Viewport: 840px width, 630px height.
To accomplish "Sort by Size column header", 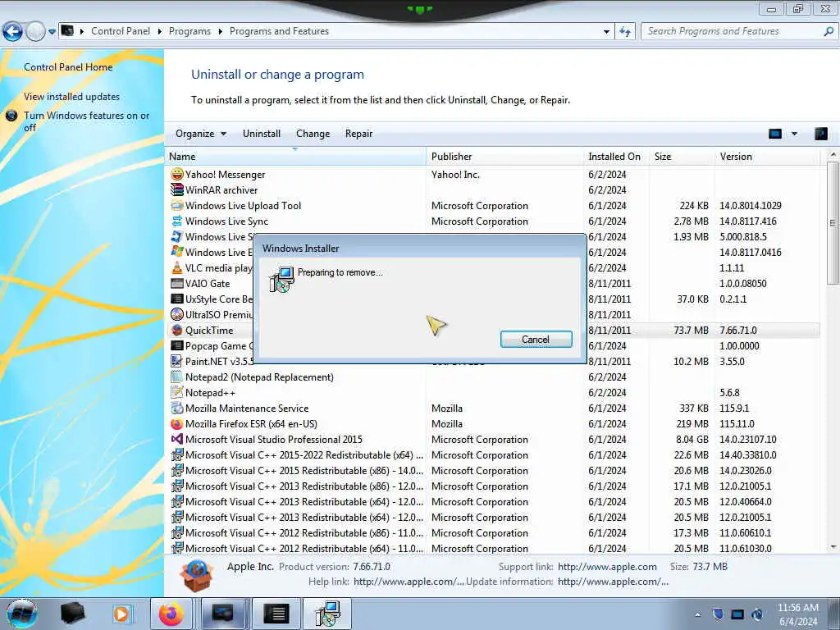I will [x=682, y=157].
